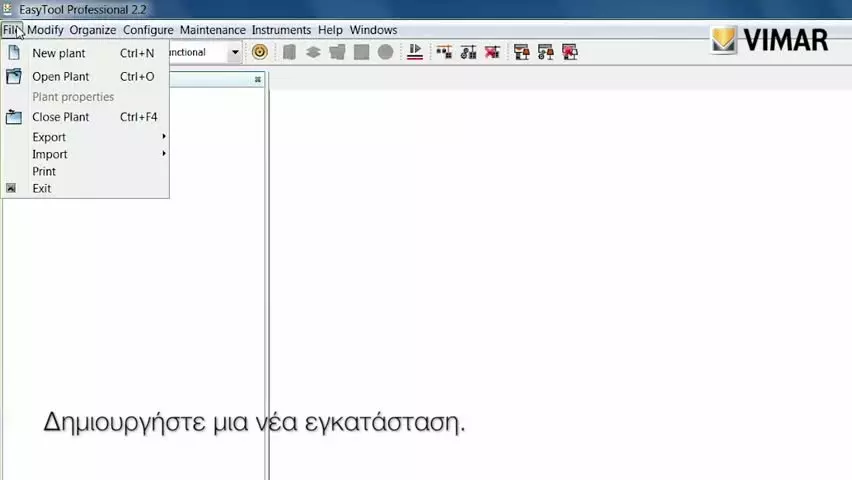Expand the Export submenu
The image size is (852, 480).
pos(85,137)
